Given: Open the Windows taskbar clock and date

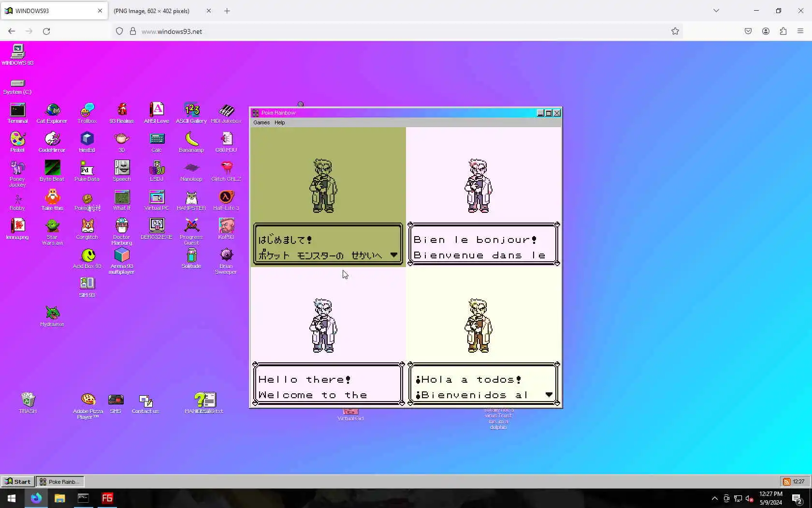Looking at the screenshot, I should [770, 498].
